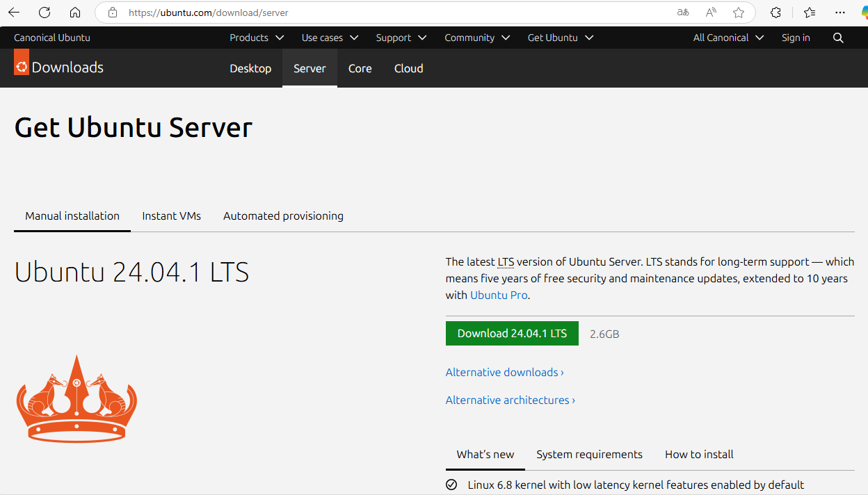Go back to the previous page

tap(14, 13)
